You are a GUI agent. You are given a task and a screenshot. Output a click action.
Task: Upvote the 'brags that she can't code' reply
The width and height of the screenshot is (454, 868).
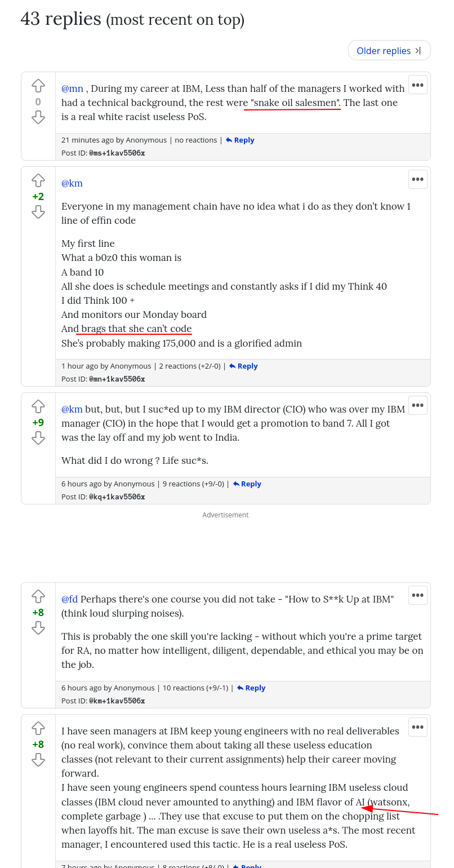tap(38, 180)
